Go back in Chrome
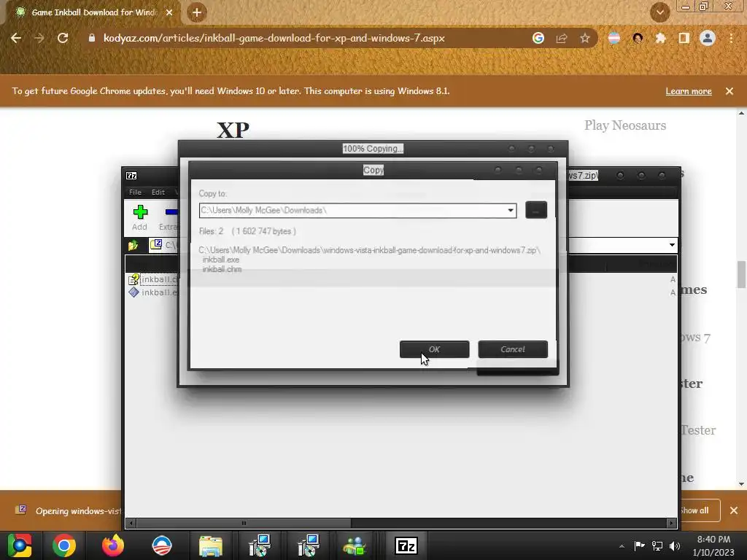747x560 pixels. tap(16, 38)
